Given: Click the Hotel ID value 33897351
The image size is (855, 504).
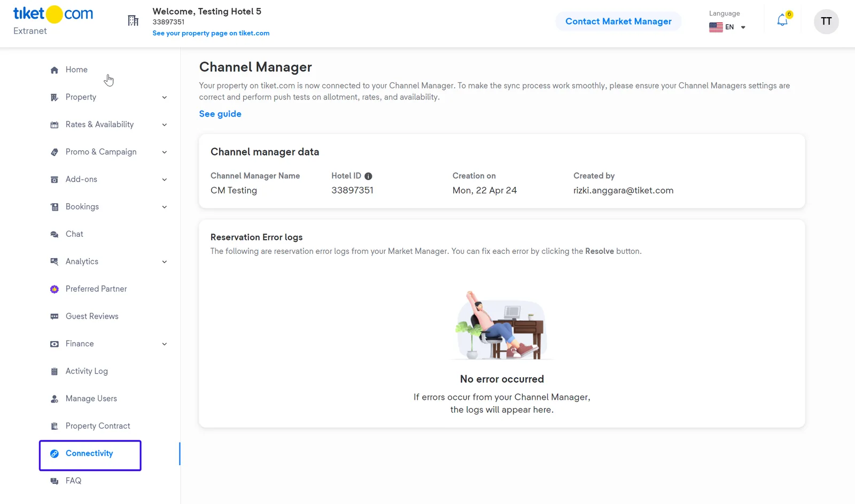Looking at the screenshot, I should (353, 190).
